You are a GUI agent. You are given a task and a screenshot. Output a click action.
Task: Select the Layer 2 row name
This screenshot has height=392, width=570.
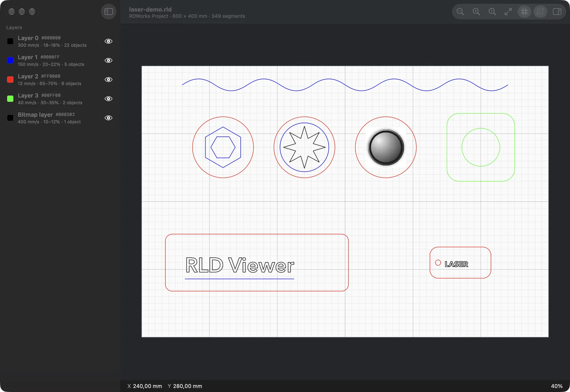28,77
